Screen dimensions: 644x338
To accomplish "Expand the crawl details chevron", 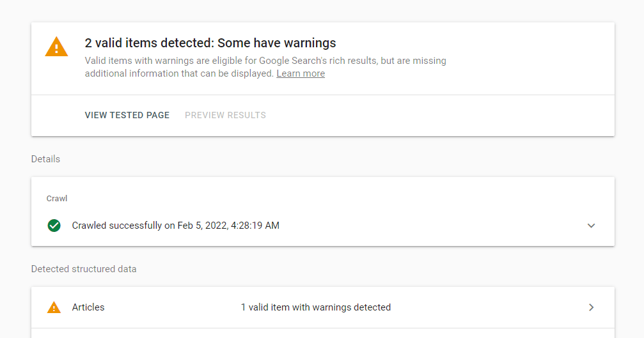I will pos(591,226).
